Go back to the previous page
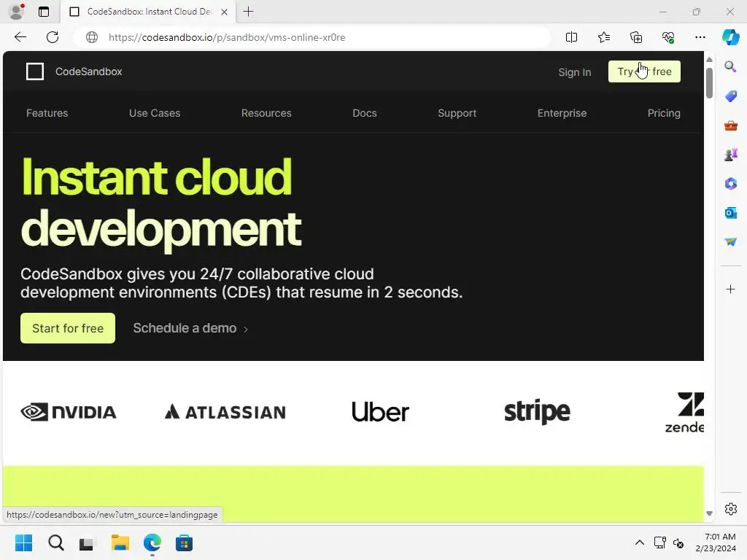 tap(20, 37)
